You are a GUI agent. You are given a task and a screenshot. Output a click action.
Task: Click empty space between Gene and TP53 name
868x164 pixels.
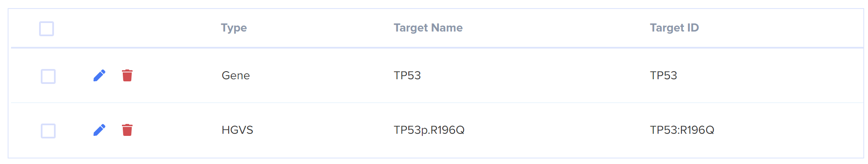click(x=322, y=75)
